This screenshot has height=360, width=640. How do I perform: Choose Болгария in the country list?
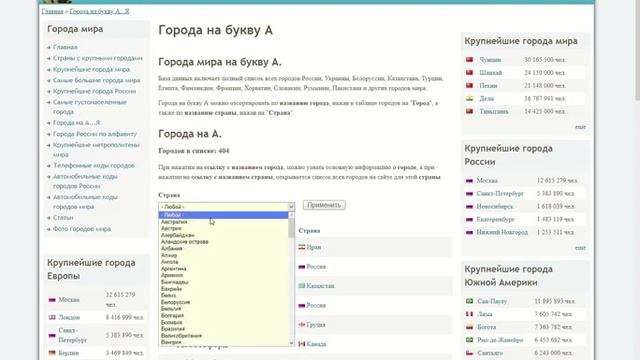click(172, 316)
